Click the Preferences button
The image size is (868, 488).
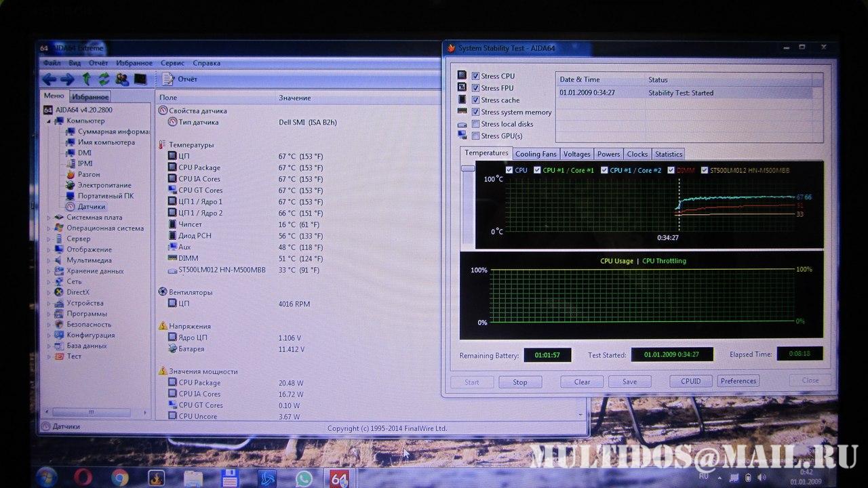pos(738,381)
